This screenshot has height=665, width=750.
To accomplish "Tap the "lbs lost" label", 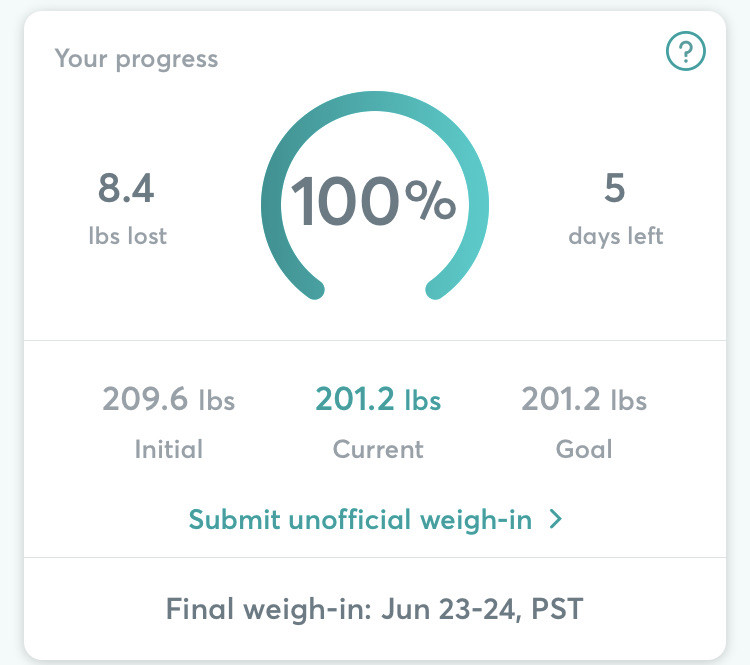I will click(126, 236).
